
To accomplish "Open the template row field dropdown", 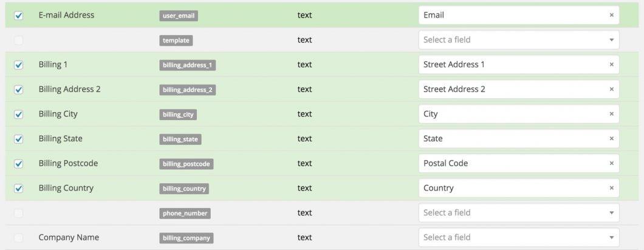I will point(518,40).
